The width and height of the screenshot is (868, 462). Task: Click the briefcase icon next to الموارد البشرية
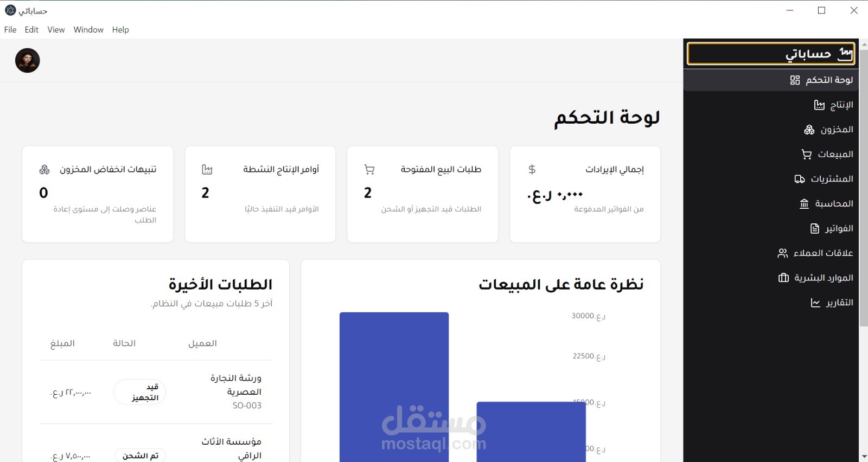pyautogui.click(x=783, y=278)
